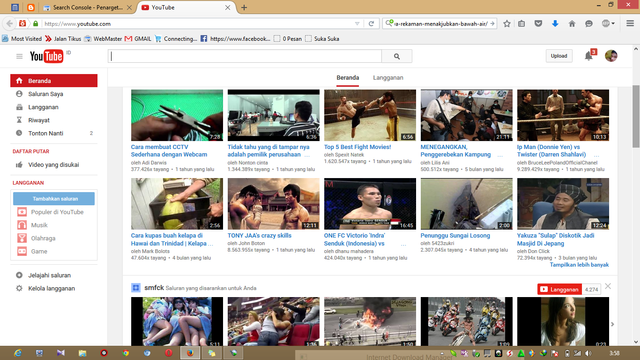Open WebMaster bookmark
640x360 pixels.
coord(103,39)
